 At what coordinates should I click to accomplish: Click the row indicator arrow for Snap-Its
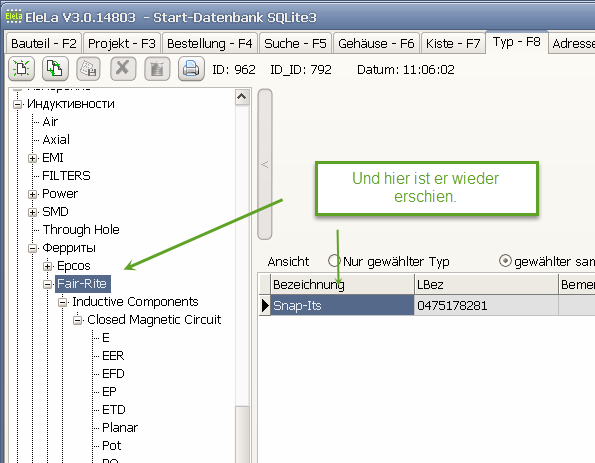pos(264,305)
